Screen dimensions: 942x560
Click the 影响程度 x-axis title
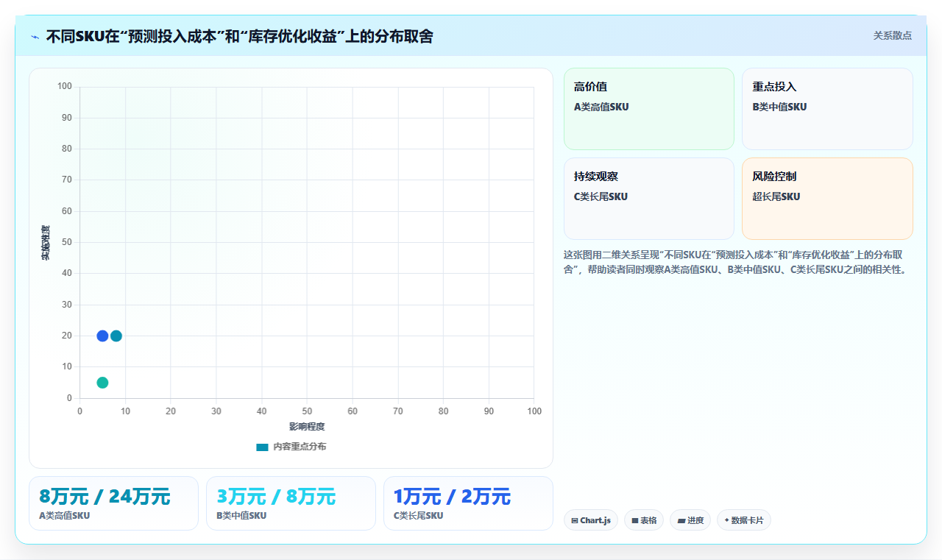307,427
